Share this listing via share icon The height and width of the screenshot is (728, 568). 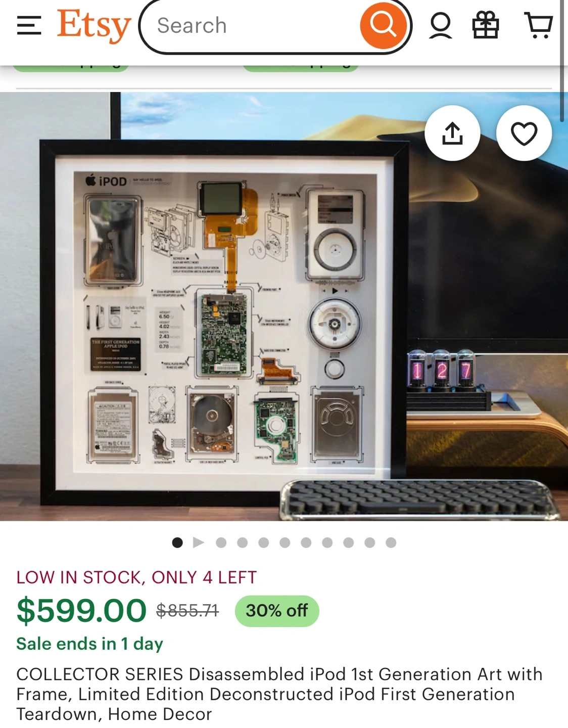coord(452,133)
